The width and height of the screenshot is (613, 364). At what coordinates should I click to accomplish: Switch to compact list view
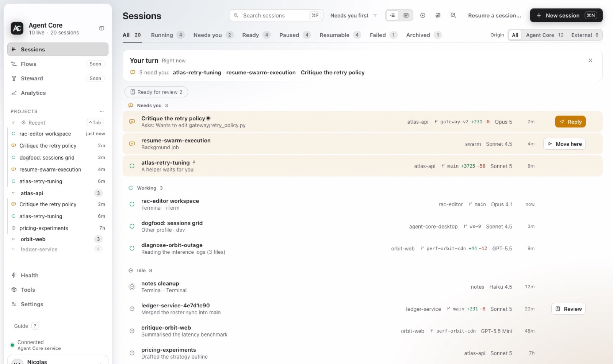(392, 15)
